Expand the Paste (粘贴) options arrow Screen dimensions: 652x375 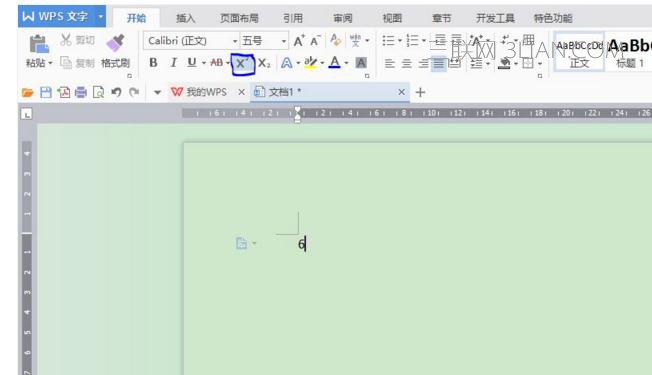[50, 63]
